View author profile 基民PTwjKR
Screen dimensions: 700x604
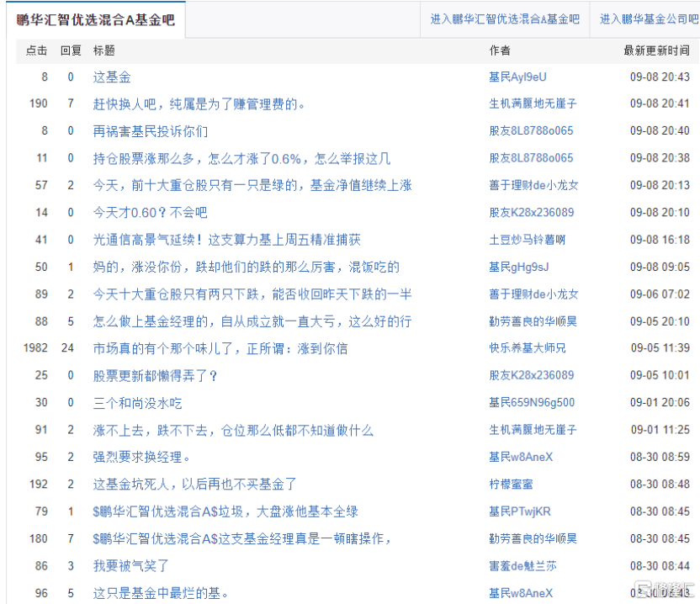(x=520, y=511)
